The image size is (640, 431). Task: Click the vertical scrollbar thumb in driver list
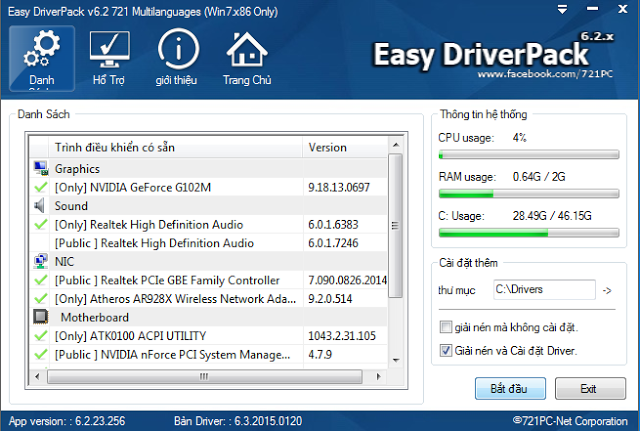pyautogui.click(x=395, y=225)
